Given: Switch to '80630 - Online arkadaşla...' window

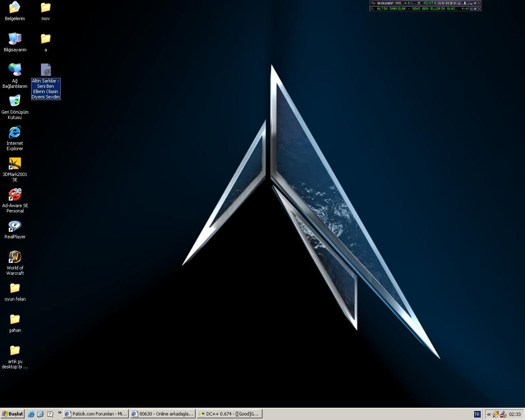Looking at the screenshot, I should [163, 414].
